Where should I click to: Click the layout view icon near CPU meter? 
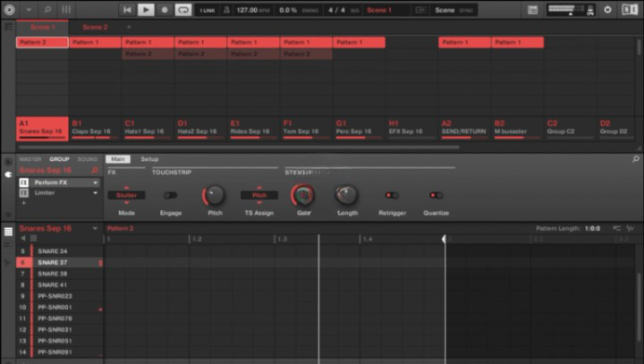pyautogui.click(x=533, y=10)
